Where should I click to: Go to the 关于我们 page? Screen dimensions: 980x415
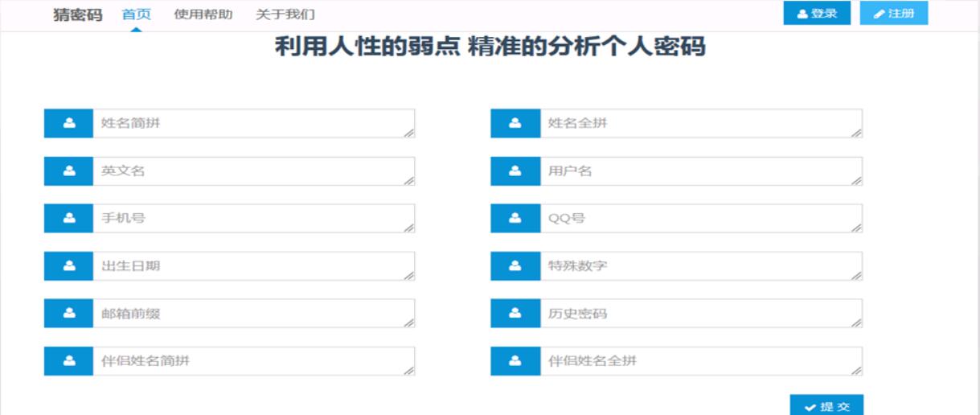click(285, 14)
